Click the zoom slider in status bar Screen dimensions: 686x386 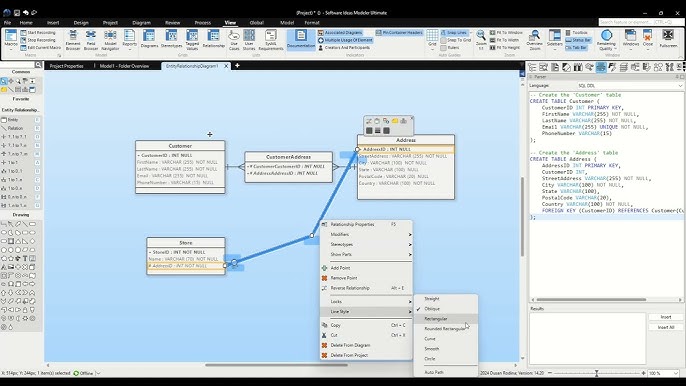click(x=596, y=373)
